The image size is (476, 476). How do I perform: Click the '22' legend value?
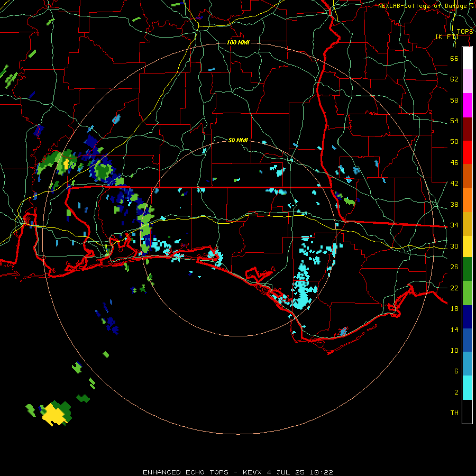tap(454, 288)
